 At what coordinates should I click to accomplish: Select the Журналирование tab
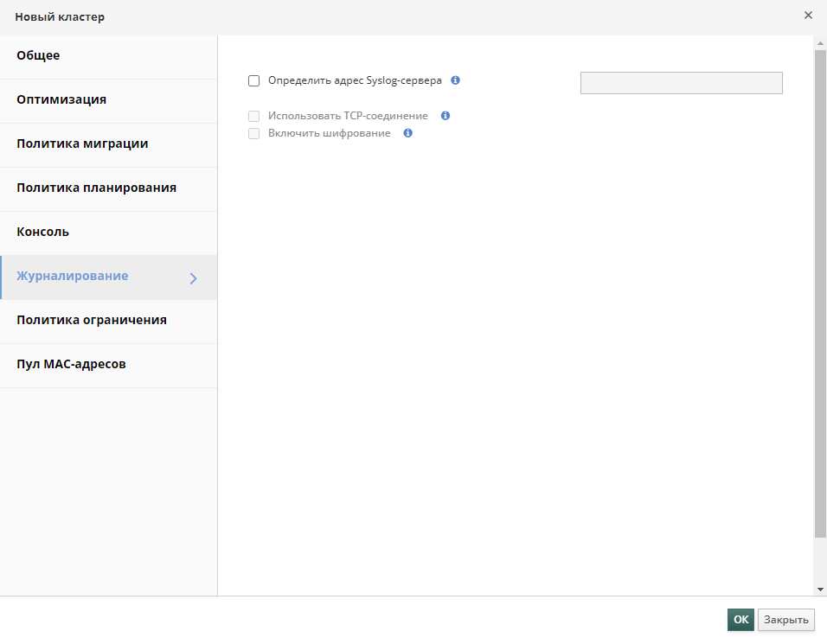click(x=109, y=277)
